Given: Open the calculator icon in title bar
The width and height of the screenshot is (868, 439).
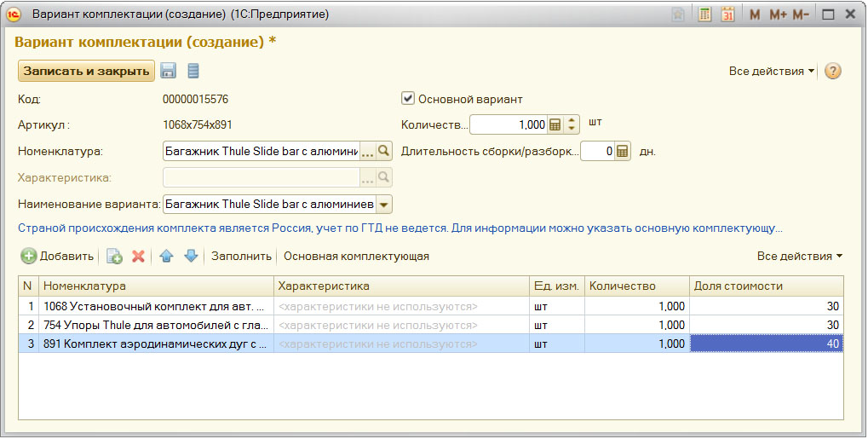Looking at the screenshot, I should [704, 14].
